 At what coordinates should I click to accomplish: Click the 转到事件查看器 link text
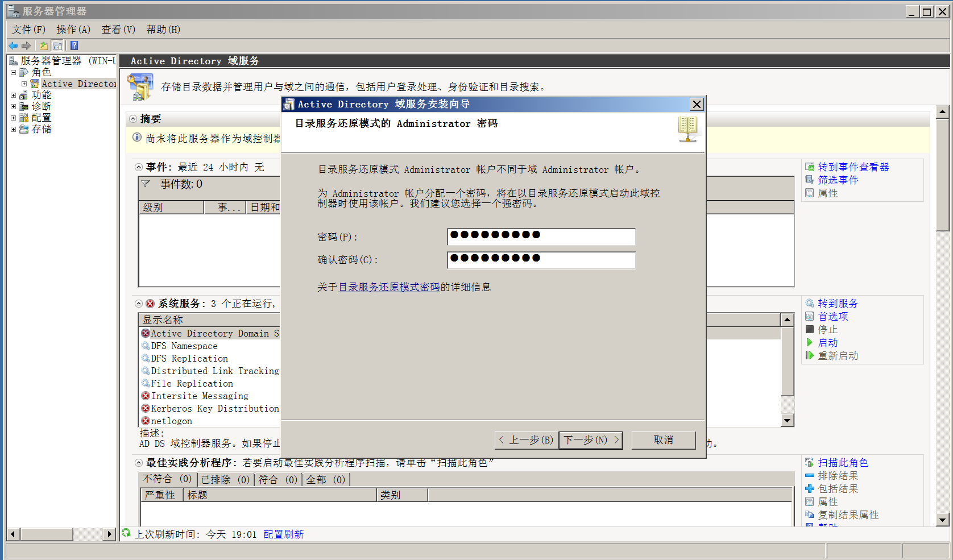pyautogui.click(x=853, y=167)
